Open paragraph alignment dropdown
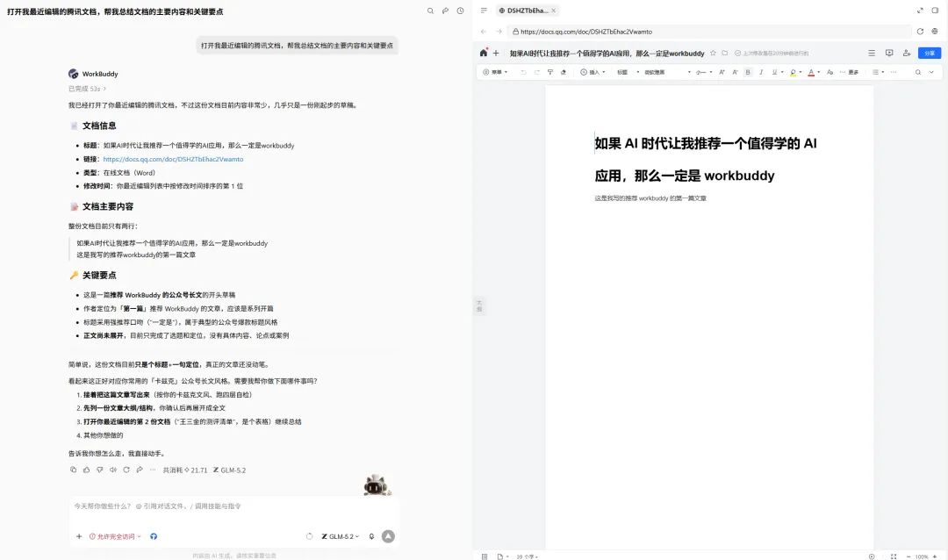This screenshot has width=948, height=560. click(x=879, y=72)
